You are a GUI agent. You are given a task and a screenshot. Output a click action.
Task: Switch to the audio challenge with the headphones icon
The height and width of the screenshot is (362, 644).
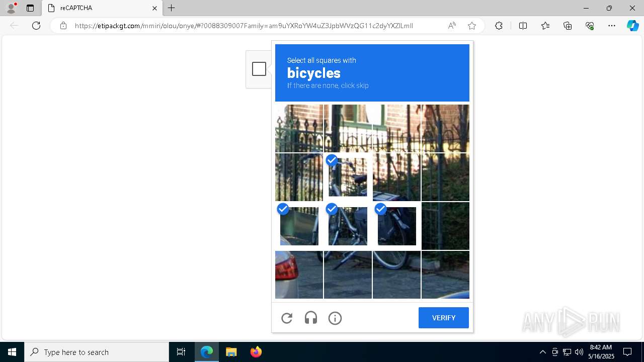coord(311,318)
